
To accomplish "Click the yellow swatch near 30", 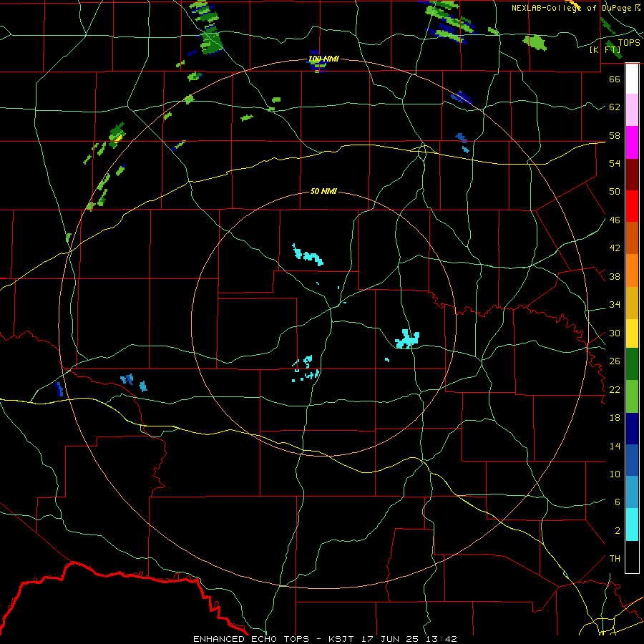I will (x=632, y=333).
